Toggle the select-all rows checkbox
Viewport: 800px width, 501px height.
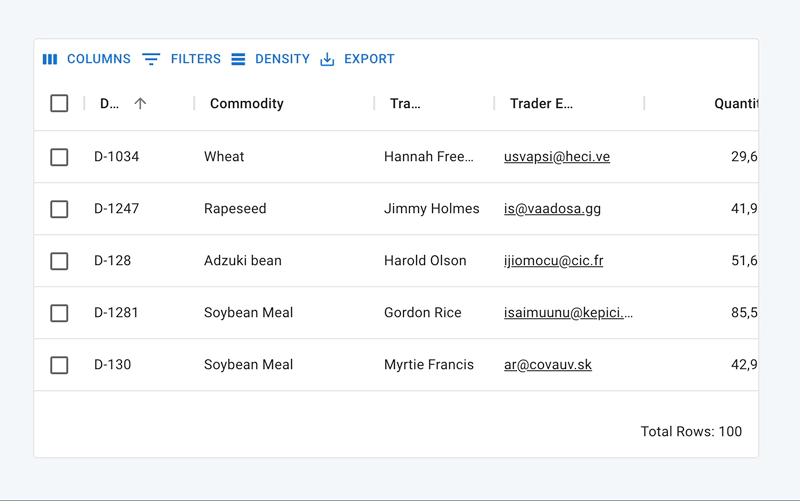[x=59, y=104]
